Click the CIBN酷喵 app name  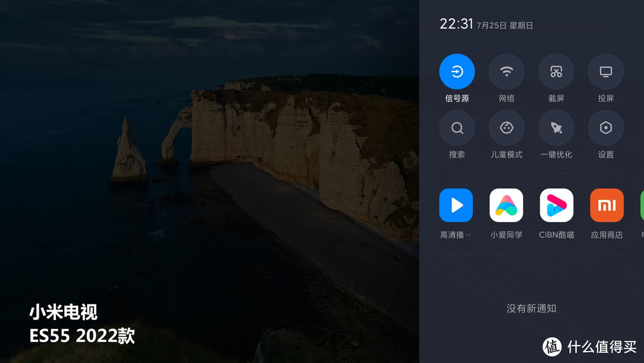tap(556, 235)
